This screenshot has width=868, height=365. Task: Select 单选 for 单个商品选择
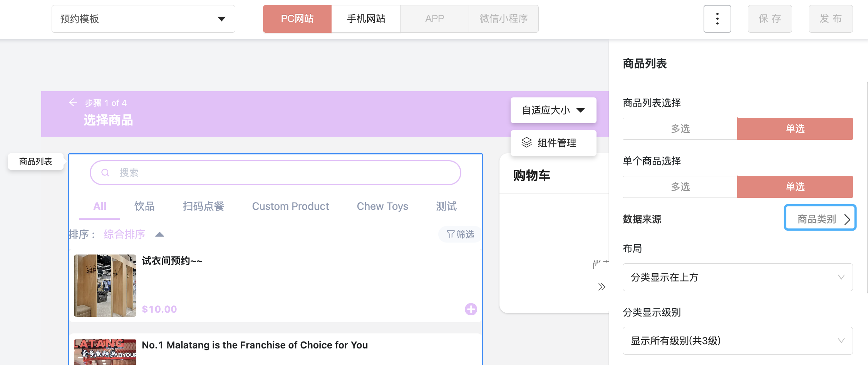(x=795, y=187)
